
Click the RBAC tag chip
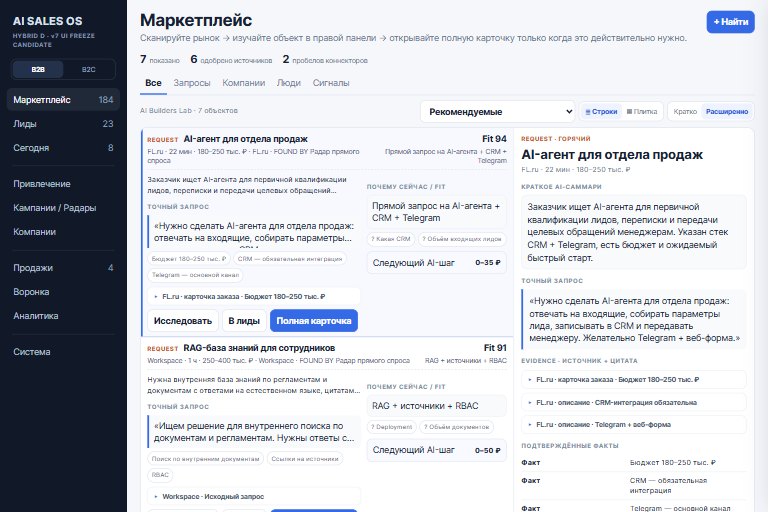click(x=160, y=475)
